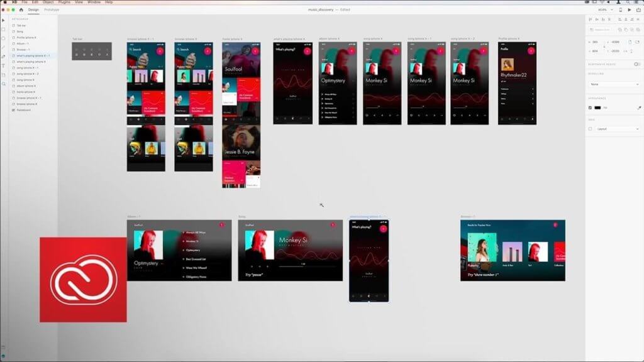644x362 pixels.
Task: Open the Share icon menu
Action: (x=638, y=9)
